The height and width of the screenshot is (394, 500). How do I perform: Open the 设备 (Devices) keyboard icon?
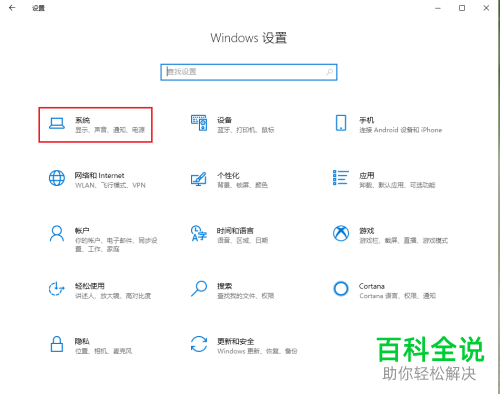(x=199, y=123)
